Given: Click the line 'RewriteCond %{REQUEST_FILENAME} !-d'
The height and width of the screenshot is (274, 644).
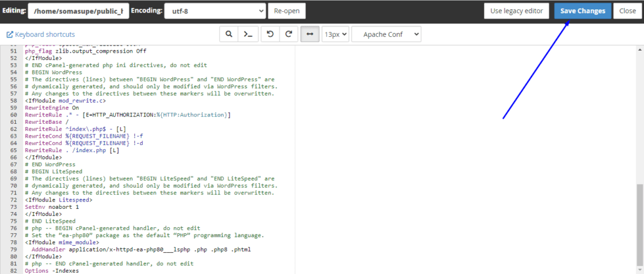Looking at the screenshot, I should tap(84, 143).
